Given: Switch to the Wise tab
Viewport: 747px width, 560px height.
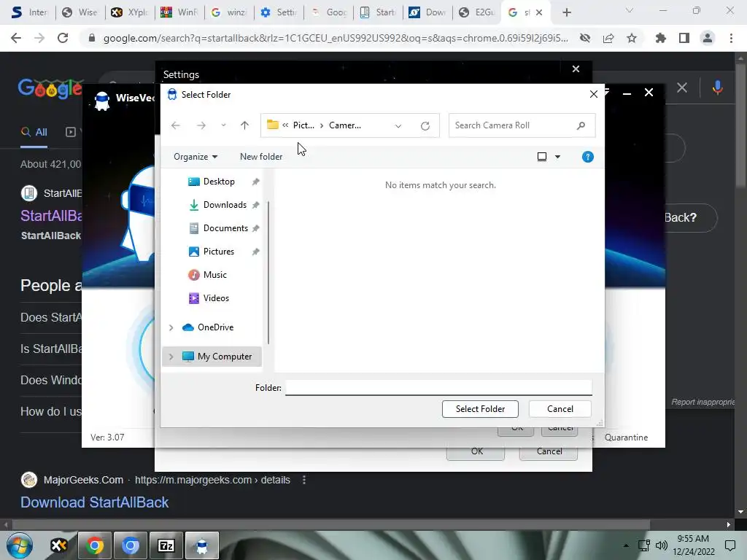Looking at the screenshot, I should (x=80, y=12).
